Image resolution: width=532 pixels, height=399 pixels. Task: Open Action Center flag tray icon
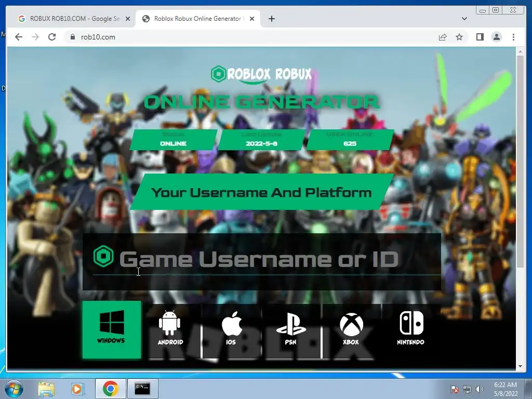pyautogui.click(x=455, y=390)
